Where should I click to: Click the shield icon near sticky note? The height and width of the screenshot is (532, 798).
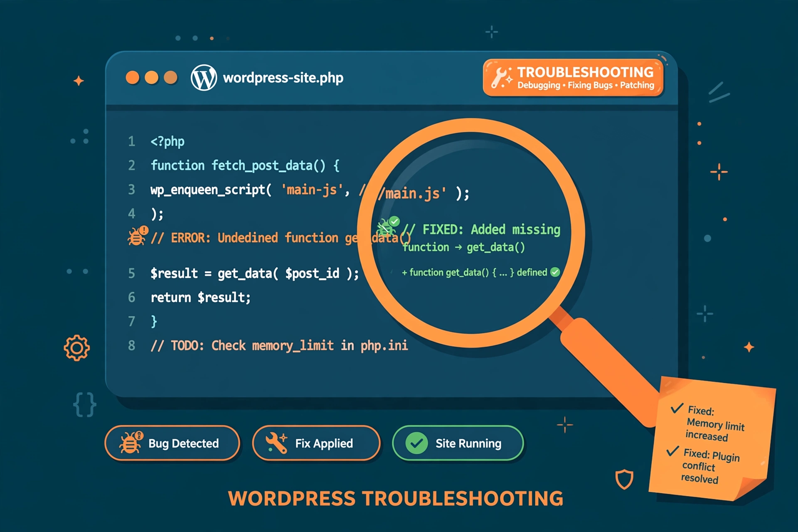point(624,479)
